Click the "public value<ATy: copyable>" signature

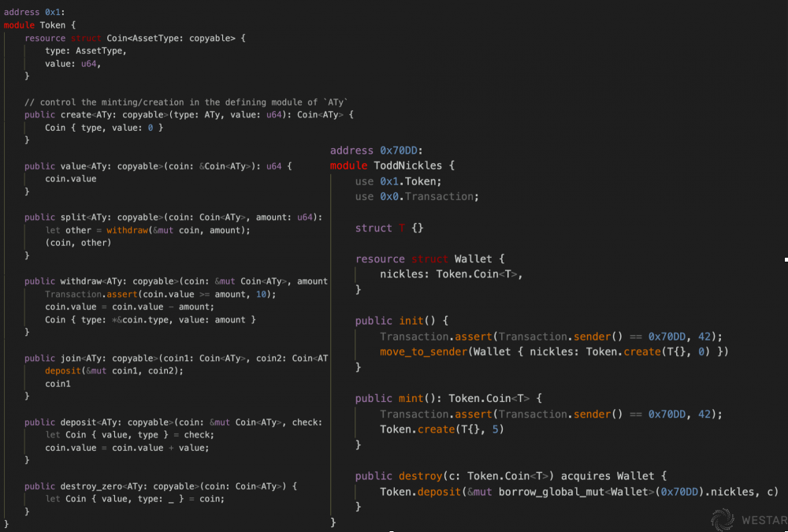click(x=158, y=166)
